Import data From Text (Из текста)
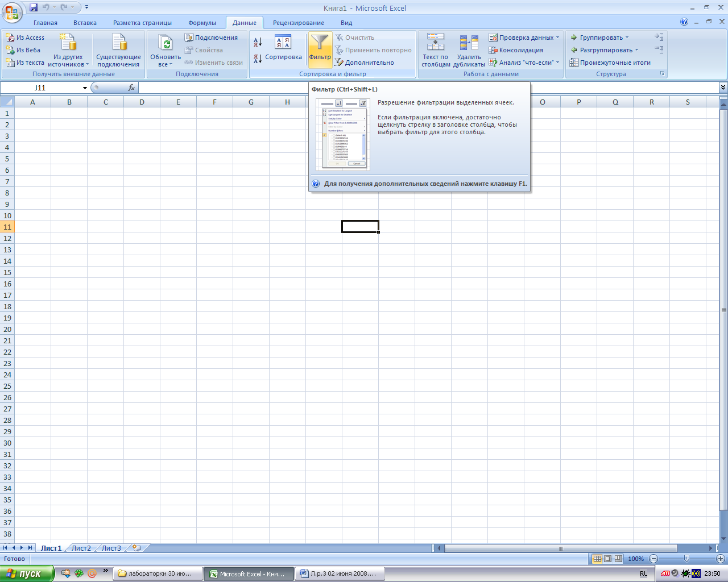Viewport: 728px width, 582px height. coord(25,63)
